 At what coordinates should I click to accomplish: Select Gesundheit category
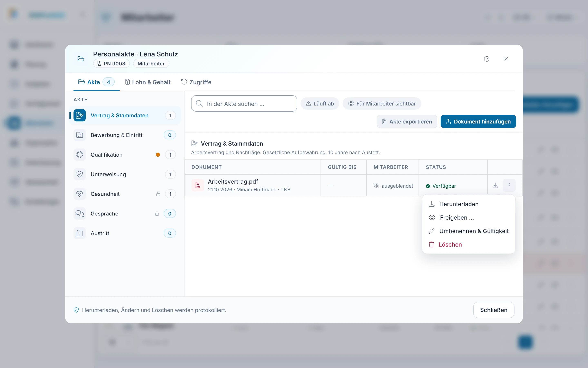125,194
